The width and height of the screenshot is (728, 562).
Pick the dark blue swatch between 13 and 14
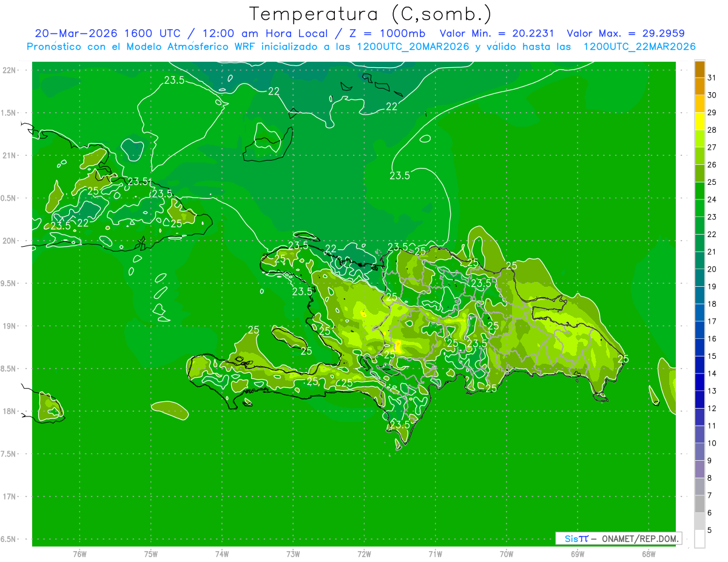click(699, 383)
